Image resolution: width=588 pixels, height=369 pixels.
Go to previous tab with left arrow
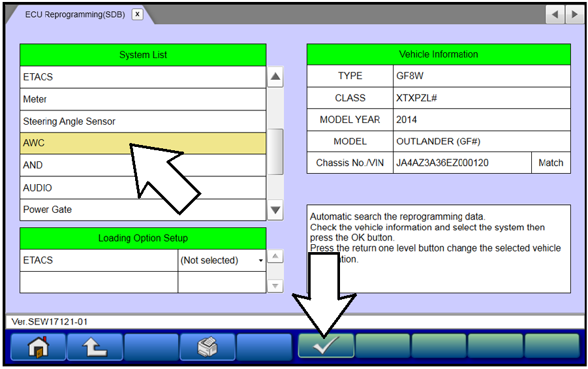[555, 14]
